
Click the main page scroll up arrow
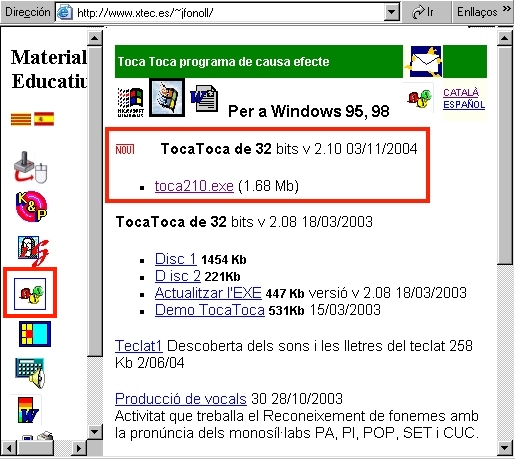coord(505,38)
